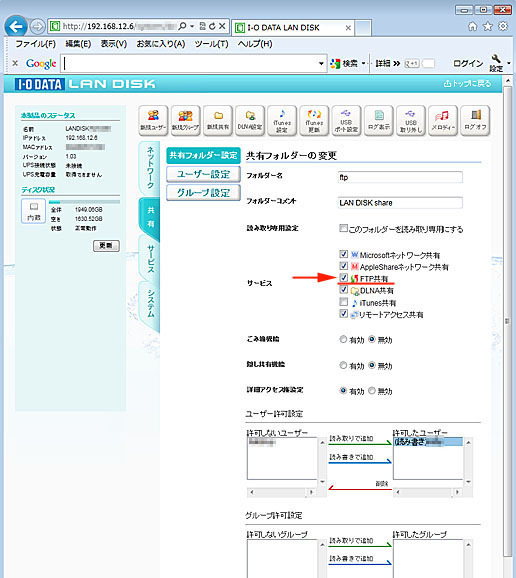Toggle リモートアクセス共有 checkbox
The width and height of the screenshot is (516, 578).
coord(343,314)
